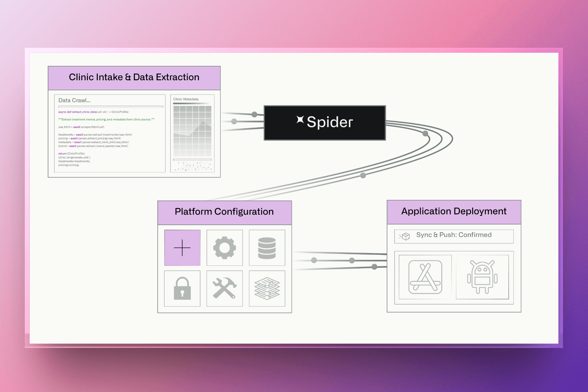
Task: Select Sync & Push: Confirmed status
Action: pyautogui.click(x=454, y=235)
